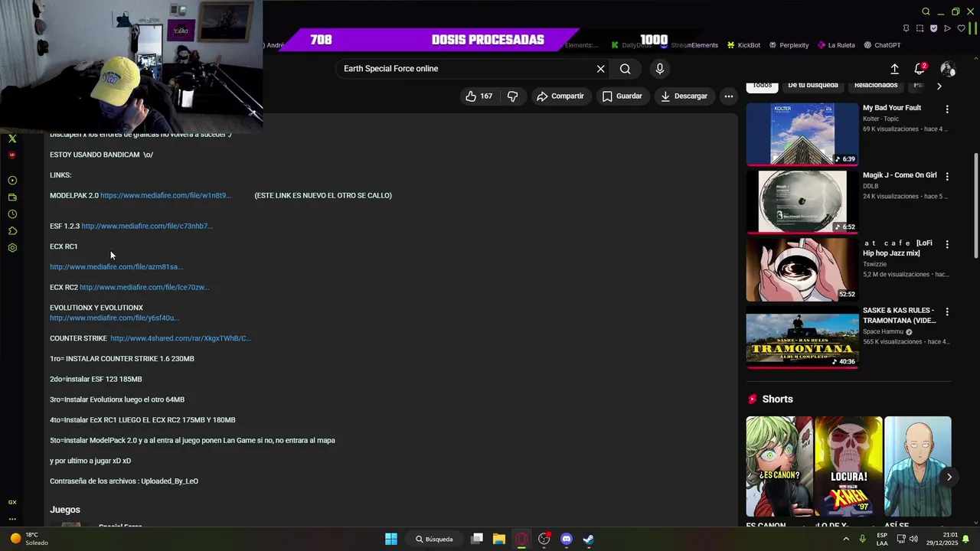Open the ChatGPT bookmark
This screenshot has width=980, height=551.
coord(882,45)
